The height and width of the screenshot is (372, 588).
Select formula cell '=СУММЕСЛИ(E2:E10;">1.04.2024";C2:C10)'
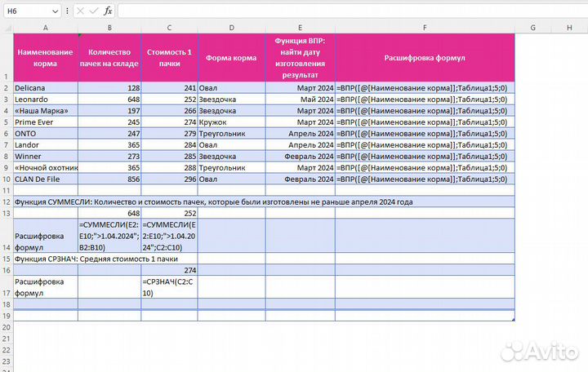[169, 236]
